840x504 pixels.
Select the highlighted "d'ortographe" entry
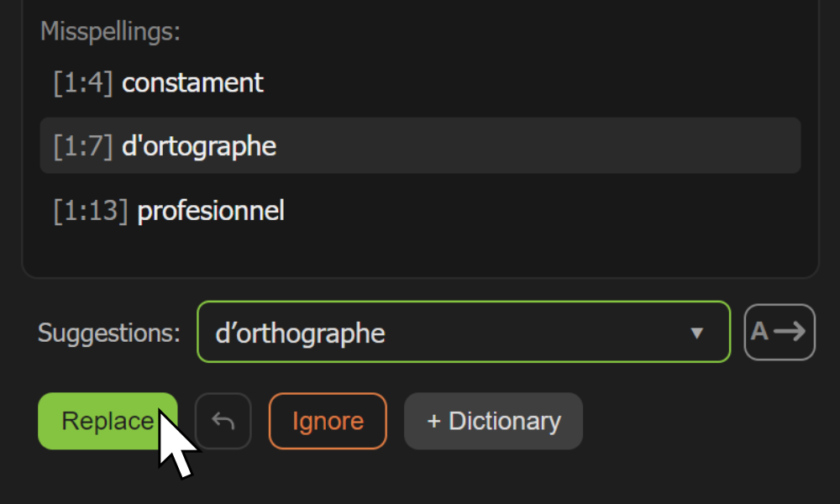(421, 145)
